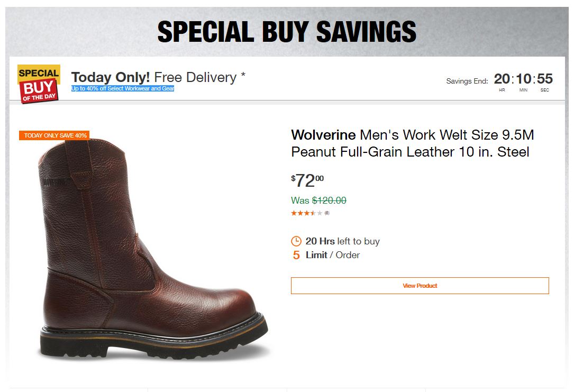Click the orange 5 limit number
This screenshot has height=392, width=574.
click(x=296, y=255)
